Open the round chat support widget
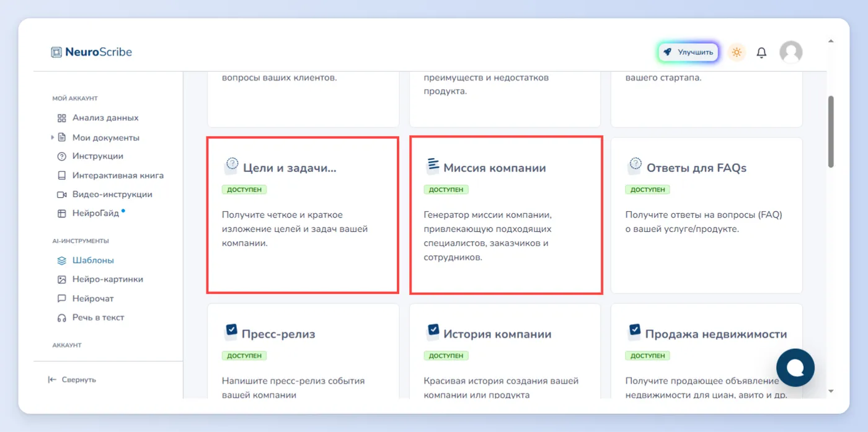The height and width of the screenshot is (432, 868). point(795,368)
